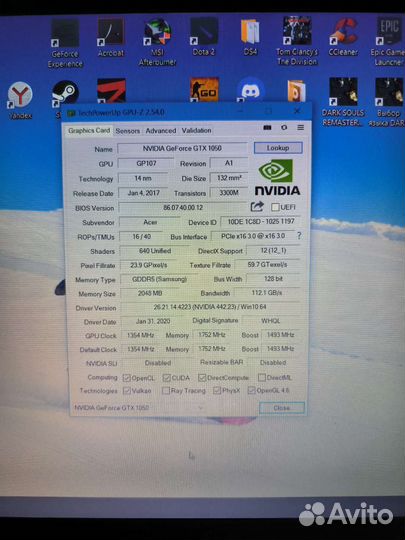Open the CS:GO desktop shortcut
405x540 pixels.
[205, 90]
